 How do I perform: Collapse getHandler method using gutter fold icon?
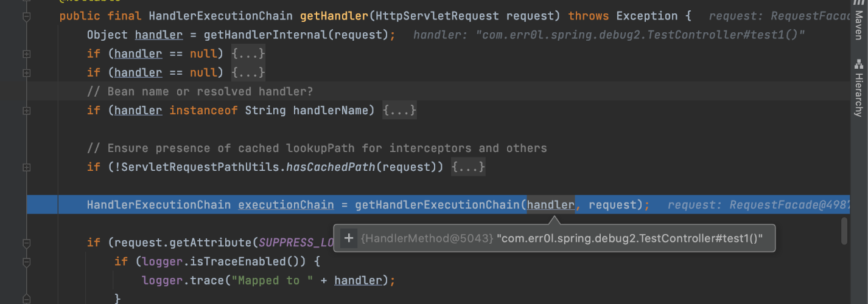point(26,16)
